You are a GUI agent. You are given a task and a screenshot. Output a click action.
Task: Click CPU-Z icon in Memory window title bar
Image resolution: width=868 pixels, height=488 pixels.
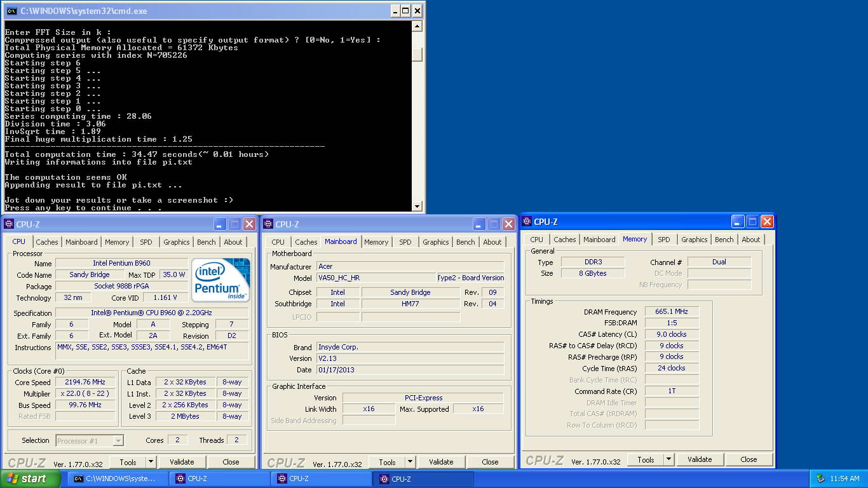click(527, 221)
